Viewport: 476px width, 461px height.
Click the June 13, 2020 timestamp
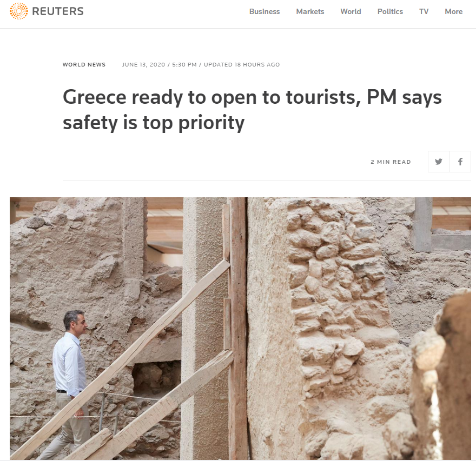click(x=143, y=65)
